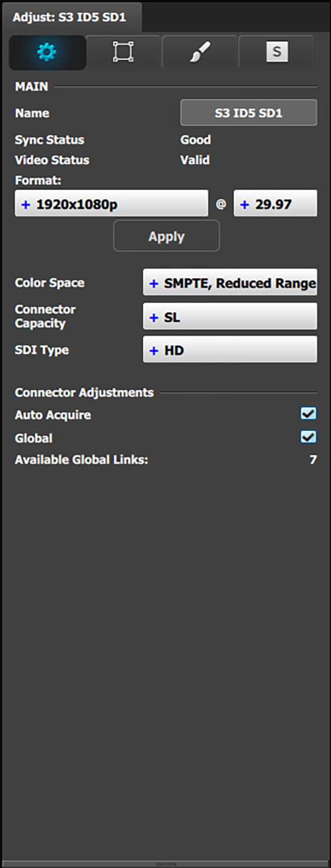
Task: Click the plus icon beside 29.97
Action: tap(244, 205)
